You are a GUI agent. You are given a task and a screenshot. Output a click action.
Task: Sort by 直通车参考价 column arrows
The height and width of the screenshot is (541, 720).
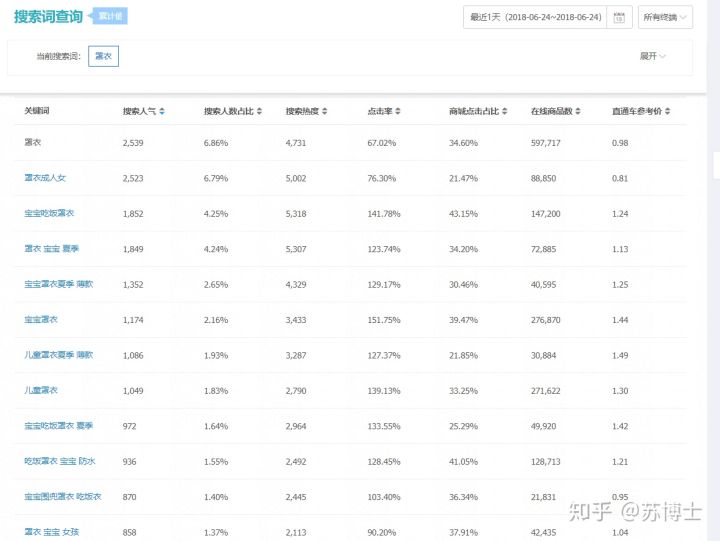point(670,111)
